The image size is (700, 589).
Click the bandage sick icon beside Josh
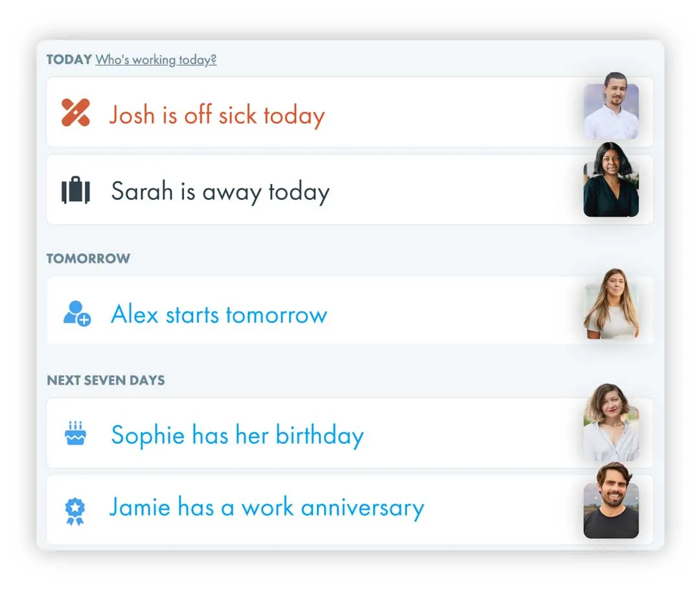click(76, 113)
